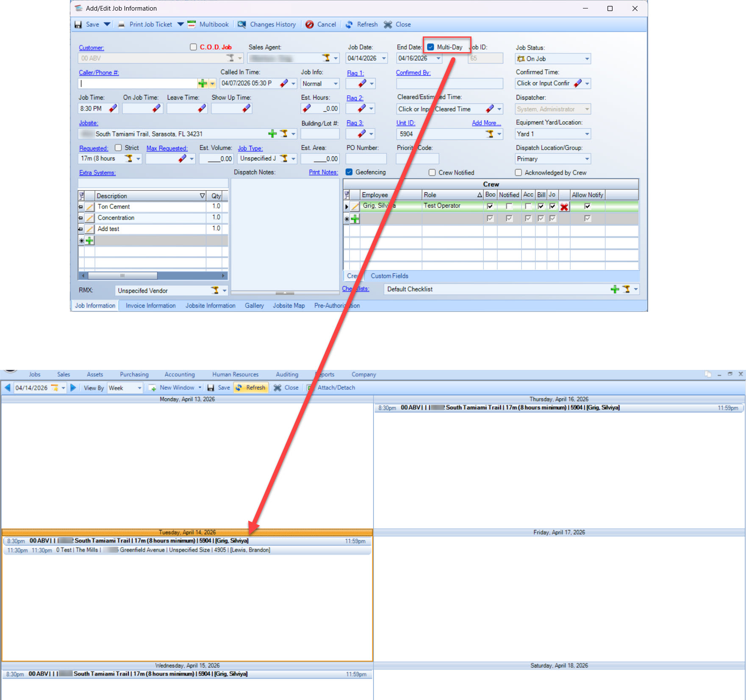Click the Refresh arrows icon in job window
The width and height of the screenshot is (746, 700).
(x=349, y=25)
